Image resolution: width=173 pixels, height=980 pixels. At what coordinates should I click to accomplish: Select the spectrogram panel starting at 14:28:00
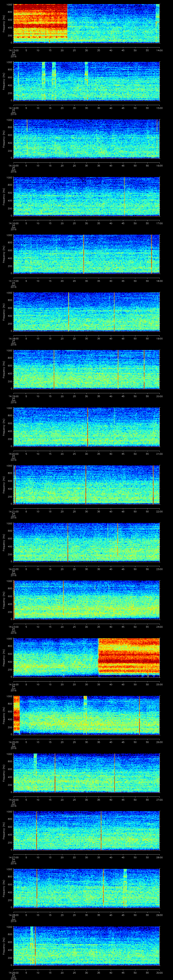tap(86, 889)
